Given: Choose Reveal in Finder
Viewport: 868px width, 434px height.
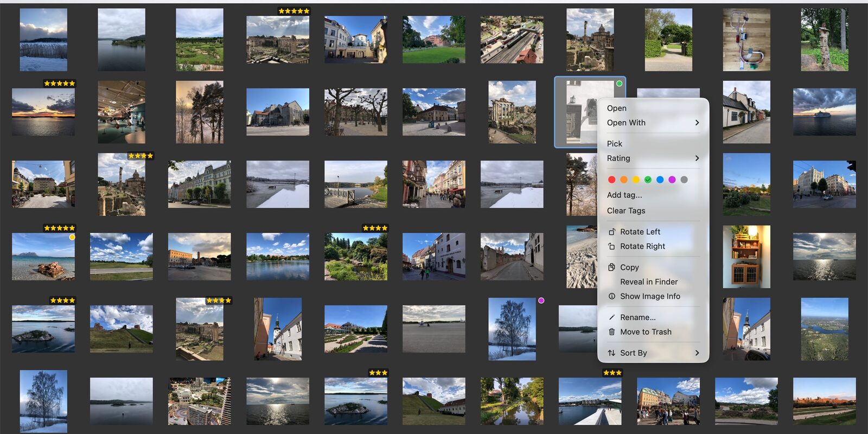Looking at the screenshot, I should click(x=653, y=282).
